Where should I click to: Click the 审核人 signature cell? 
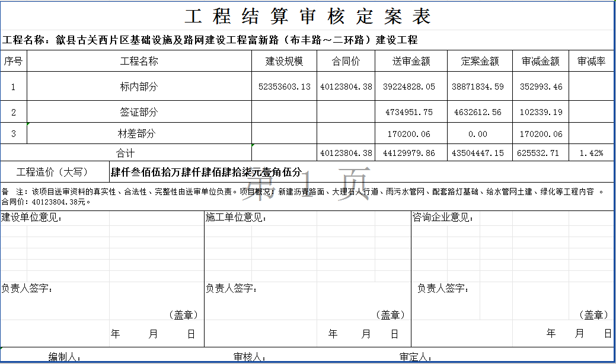pyautogui.click(x=249, y=357)
